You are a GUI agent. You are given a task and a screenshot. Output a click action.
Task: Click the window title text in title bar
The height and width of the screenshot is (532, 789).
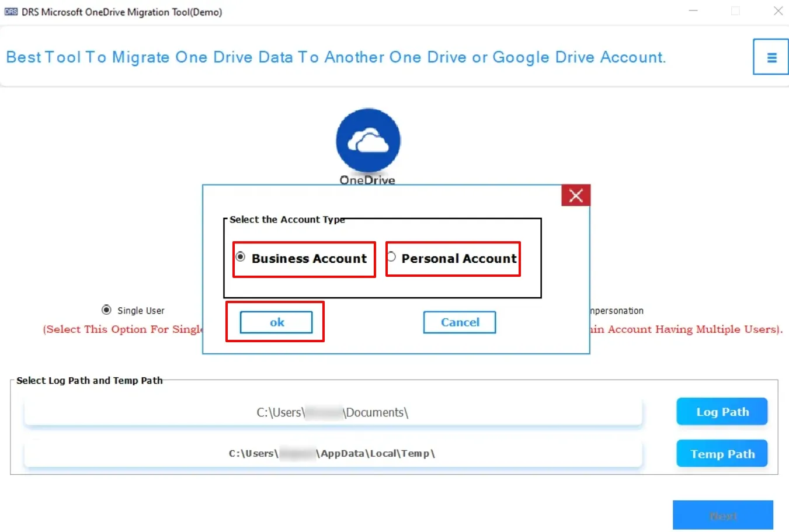121,12
